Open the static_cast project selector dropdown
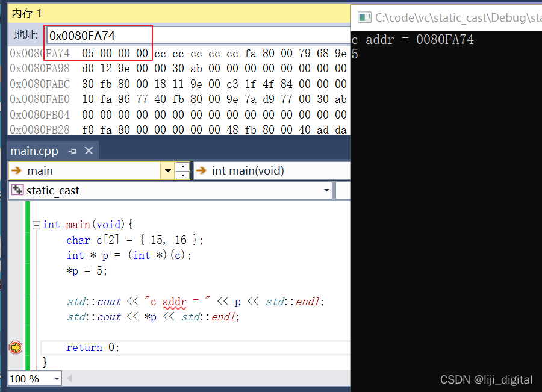Viewport: 542px width, 392px height. (x=326, y=190)
